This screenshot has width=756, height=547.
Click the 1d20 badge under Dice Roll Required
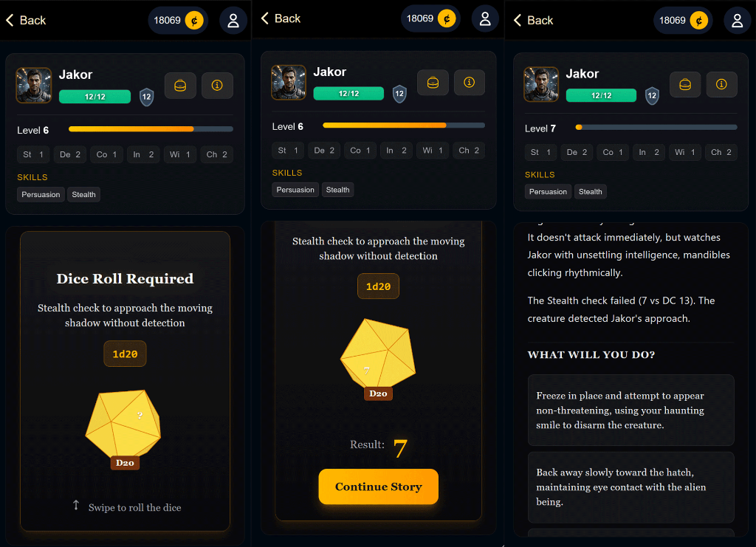[125, 354]
